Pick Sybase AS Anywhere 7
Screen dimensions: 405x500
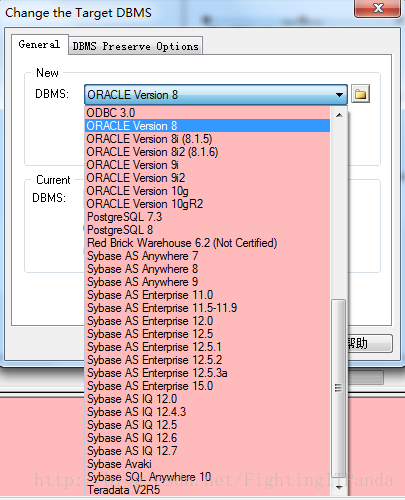[x=207, y=256]
